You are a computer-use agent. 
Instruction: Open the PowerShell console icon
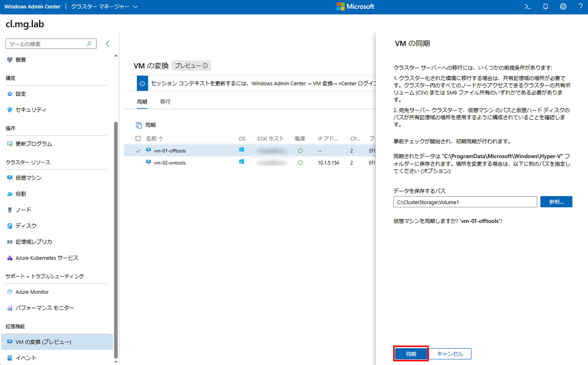pos(528,6)
